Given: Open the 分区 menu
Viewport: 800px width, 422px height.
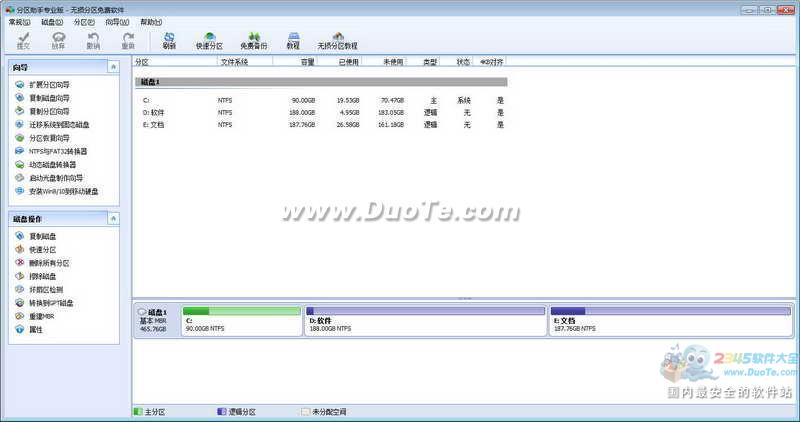Looking at the screenshot, I should (x=85, y=21).
